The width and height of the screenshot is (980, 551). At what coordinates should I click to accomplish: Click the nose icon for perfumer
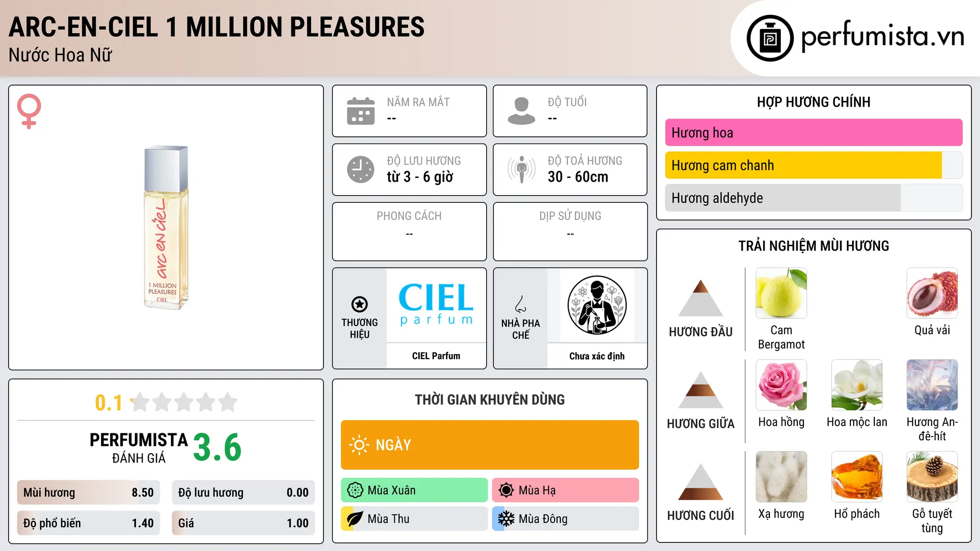click(x=521, y=304)
